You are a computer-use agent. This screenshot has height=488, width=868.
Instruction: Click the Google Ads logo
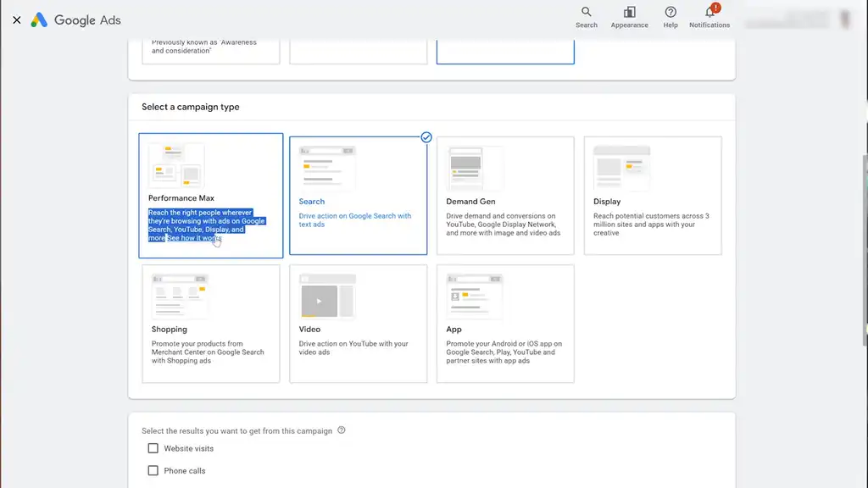click(75, 20)
